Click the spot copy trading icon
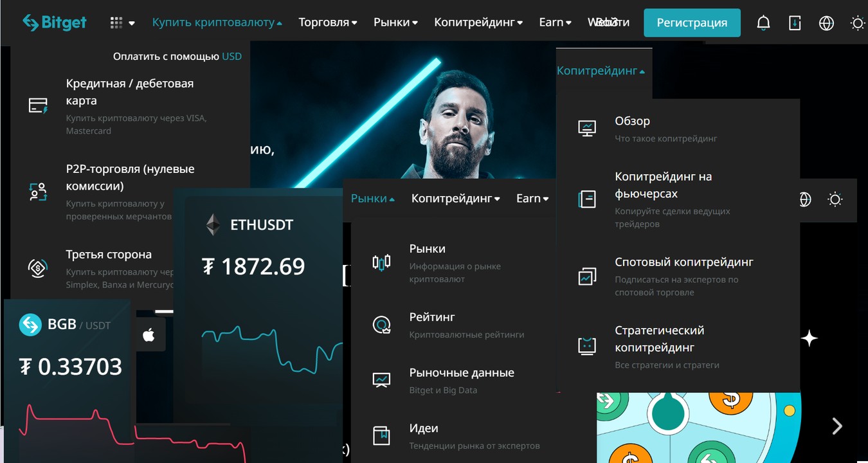 tap(587, 277)
